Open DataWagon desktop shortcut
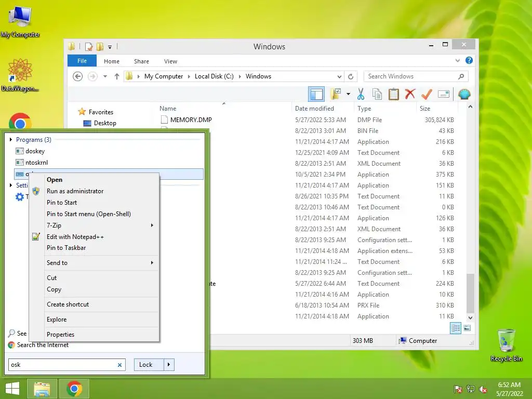532x399 pixels. click(x=20, y=75)
